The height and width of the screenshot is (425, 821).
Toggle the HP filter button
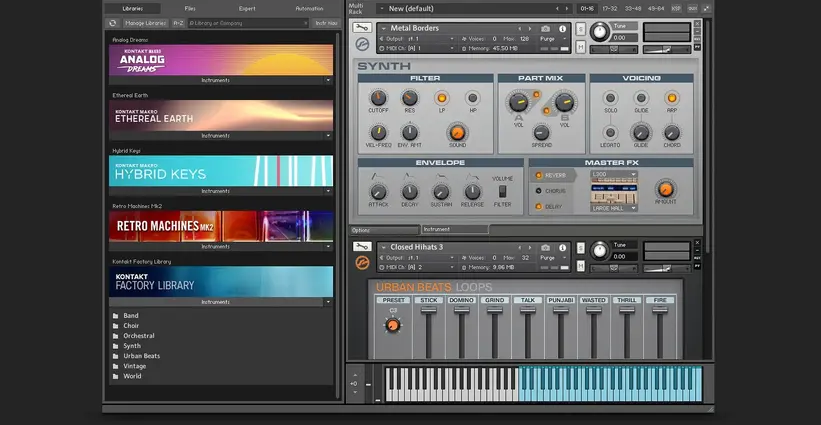pos(472,98)
